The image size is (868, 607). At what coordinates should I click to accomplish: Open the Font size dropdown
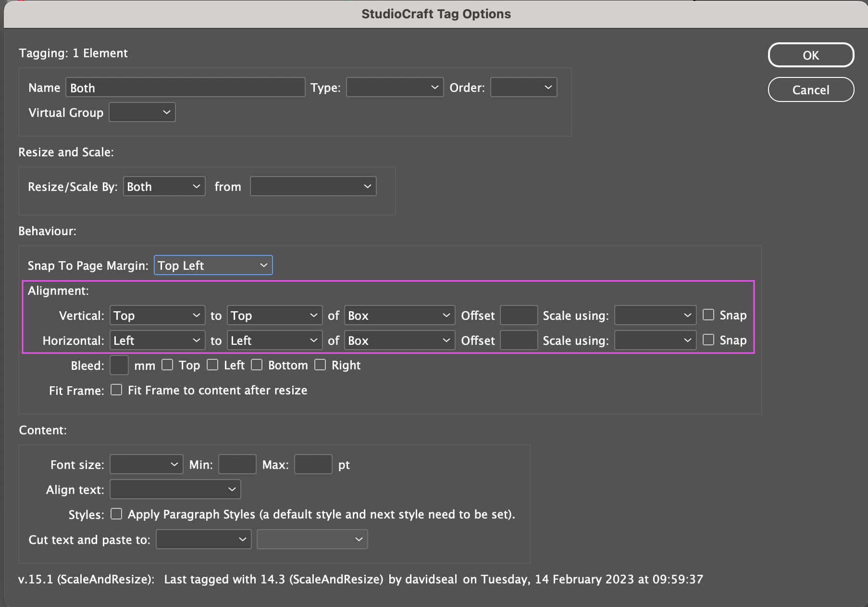tap(147, 465)
